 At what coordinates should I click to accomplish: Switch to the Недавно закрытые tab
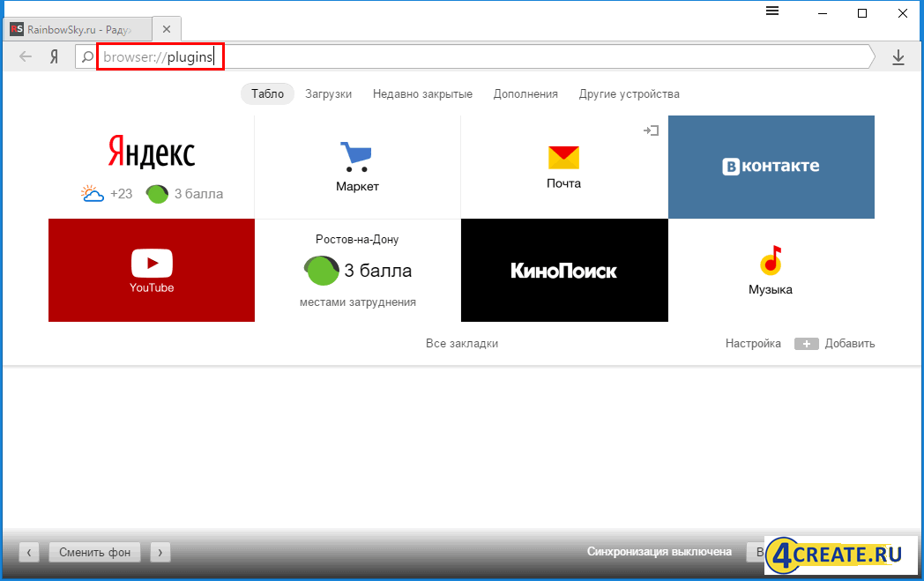coord(422,94)
